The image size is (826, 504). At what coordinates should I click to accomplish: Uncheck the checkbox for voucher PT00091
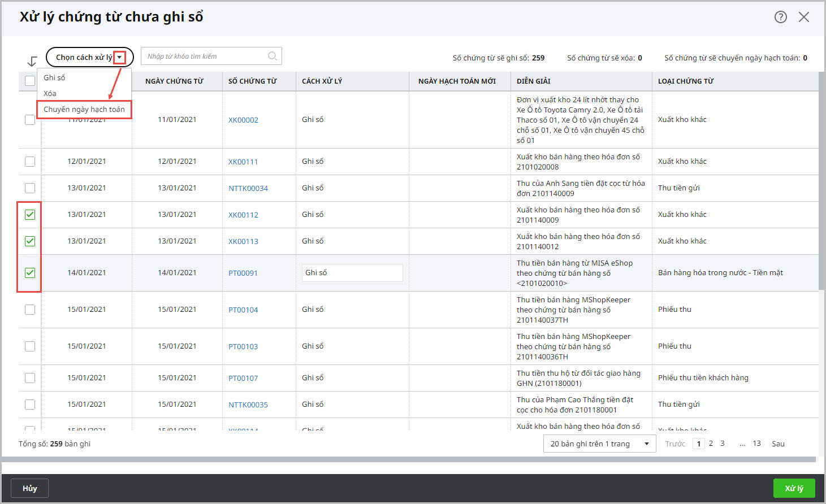pos(30,273)
